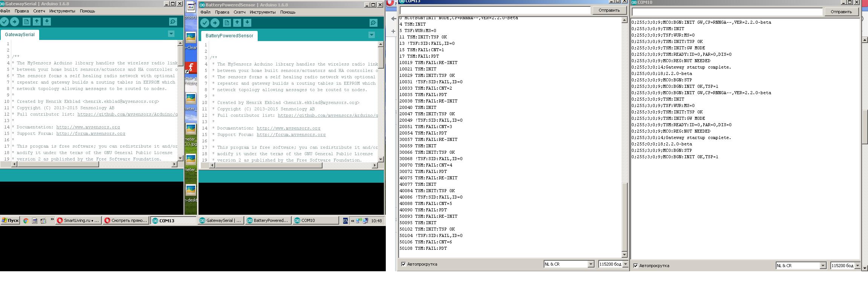Open forum.mysensors.org link in GatewaySerial code
This screenshot has height=298, width=868.
pyautogui.click(x=91, y=133)
